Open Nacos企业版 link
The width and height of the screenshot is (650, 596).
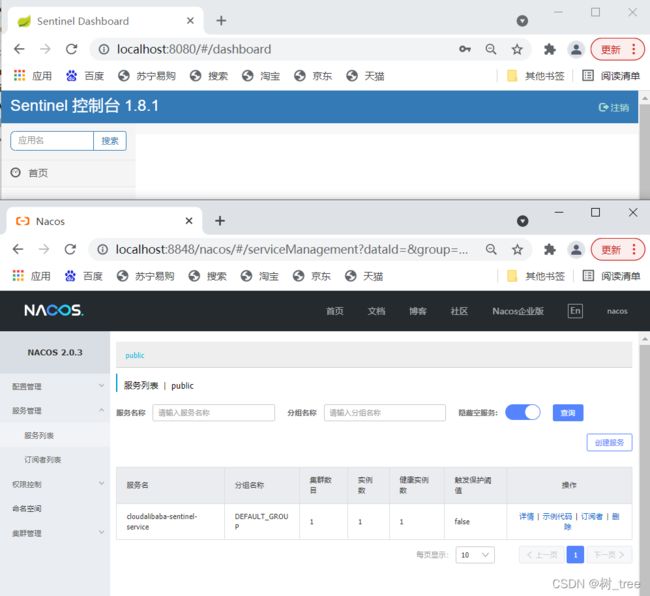(x=518, y=311)
